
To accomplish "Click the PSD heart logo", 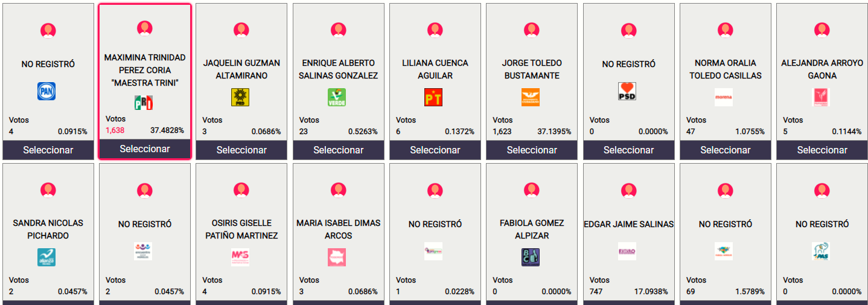I will click(x=627, y=91).
